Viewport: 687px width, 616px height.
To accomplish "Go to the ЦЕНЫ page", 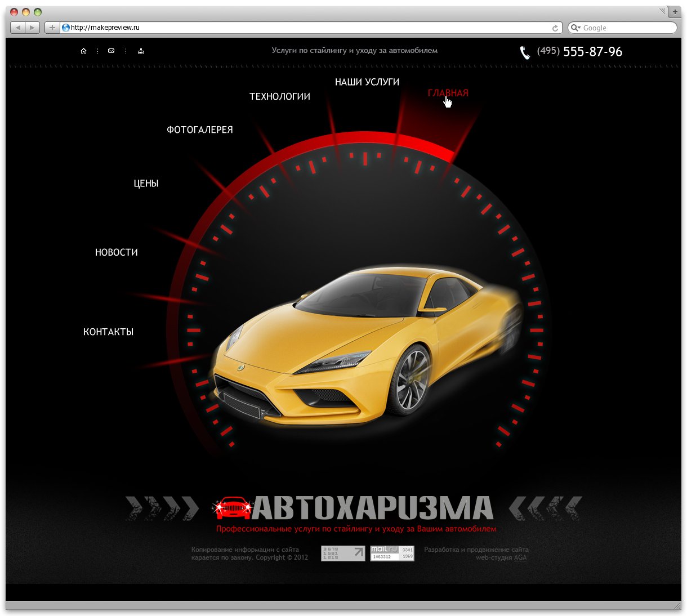I will (x=146, y=183).
